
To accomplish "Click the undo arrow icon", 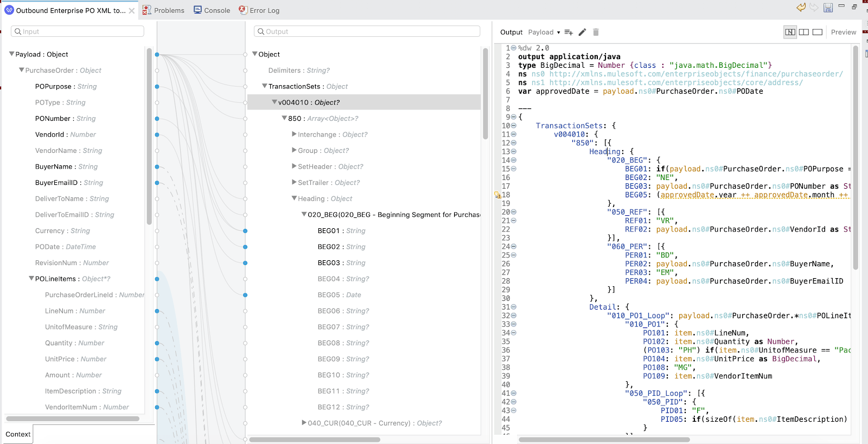I will tap(801, 7).
